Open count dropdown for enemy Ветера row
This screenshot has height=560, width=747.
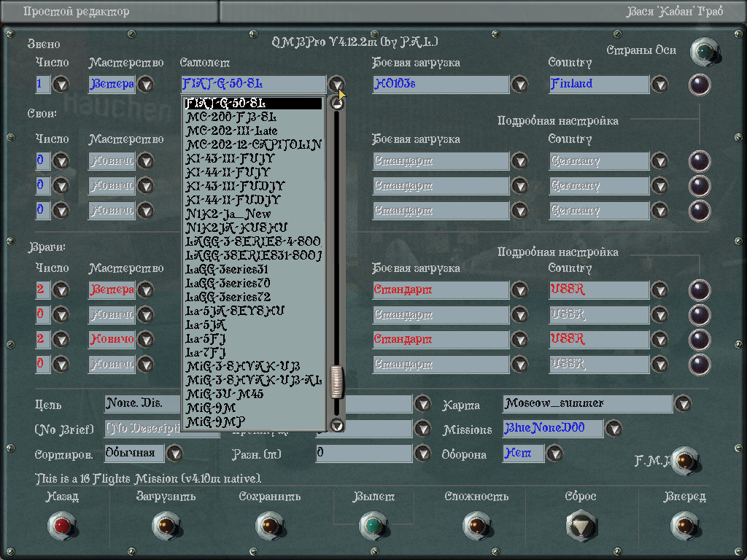point(61,289)
